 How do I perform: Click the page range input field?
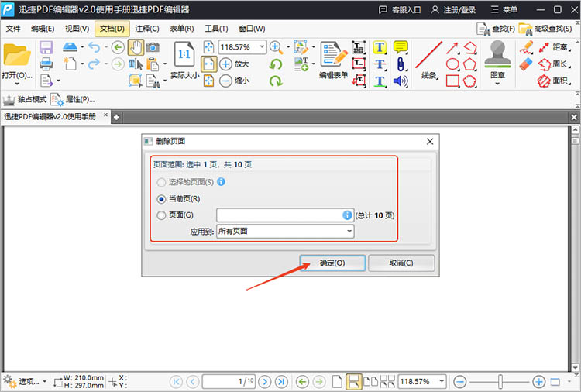pyautogui.click(x=285, y=215)
